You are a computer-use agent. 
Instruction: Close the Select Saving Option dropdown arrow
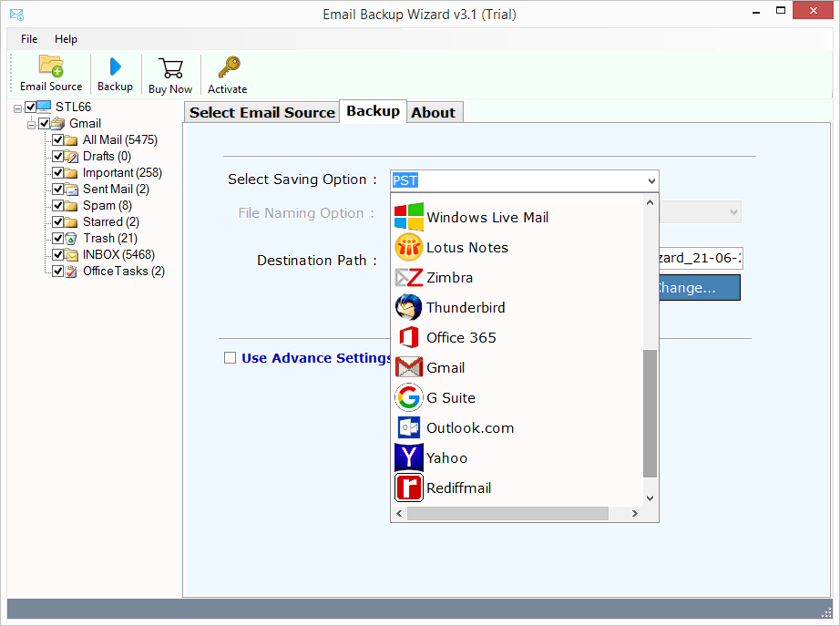click(x=651, y=180)
